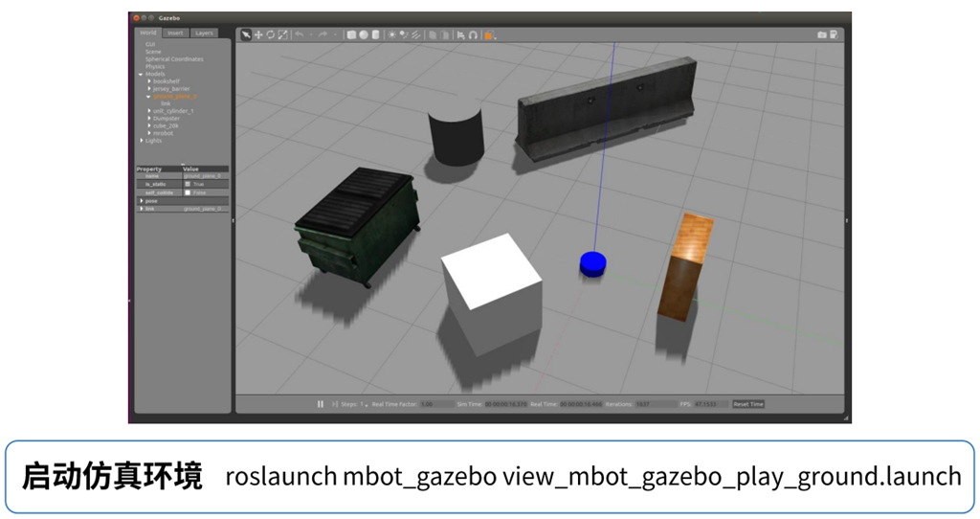This screenshot has width=980, height=519.
Task: Click the Reset Time button
Action: (748, 404)
